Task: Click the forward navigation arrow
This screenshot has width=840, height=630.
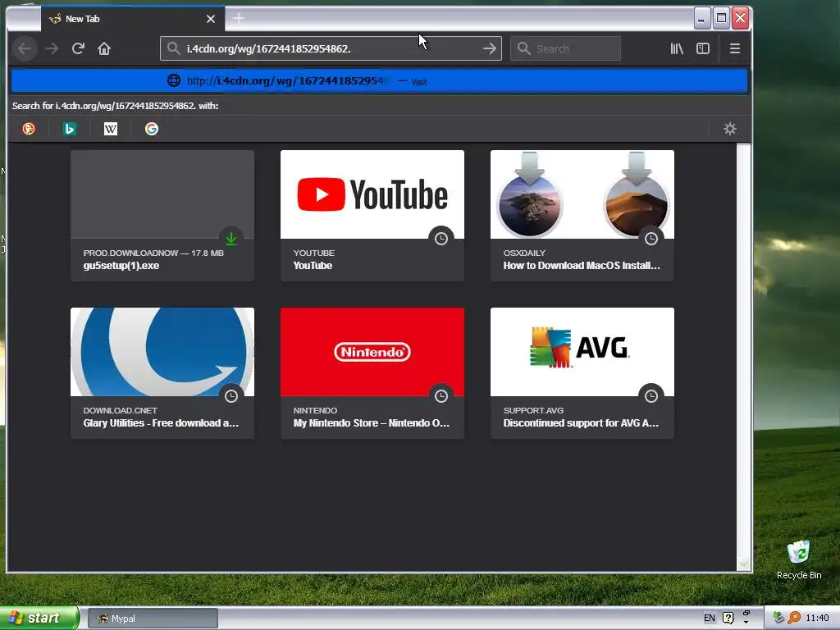Action: [x=52, y=48]
